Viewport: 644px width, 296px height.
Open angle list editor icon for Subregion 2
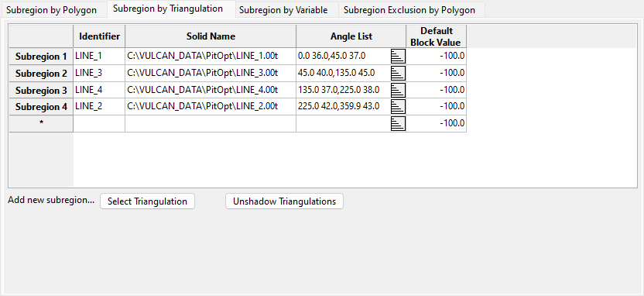point(398,73)
